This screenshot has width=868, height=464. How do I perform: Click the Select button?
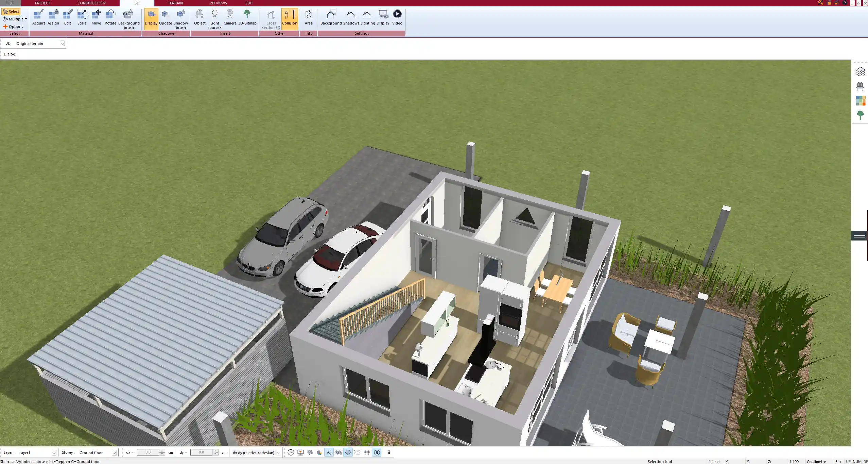click(11, 12)
